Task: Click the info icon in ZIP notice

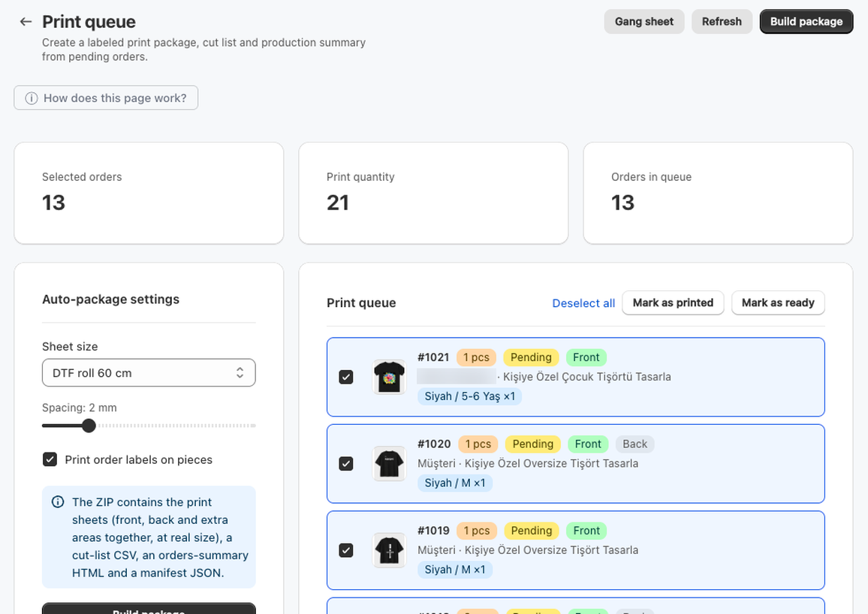Action: click(x=58, y=501)
